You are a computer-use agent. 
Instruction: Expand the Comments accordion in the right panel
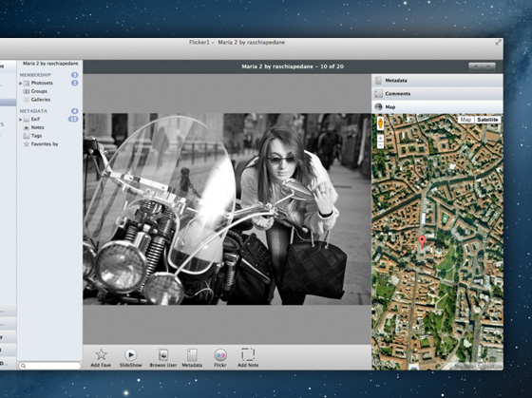click(437, 94)
